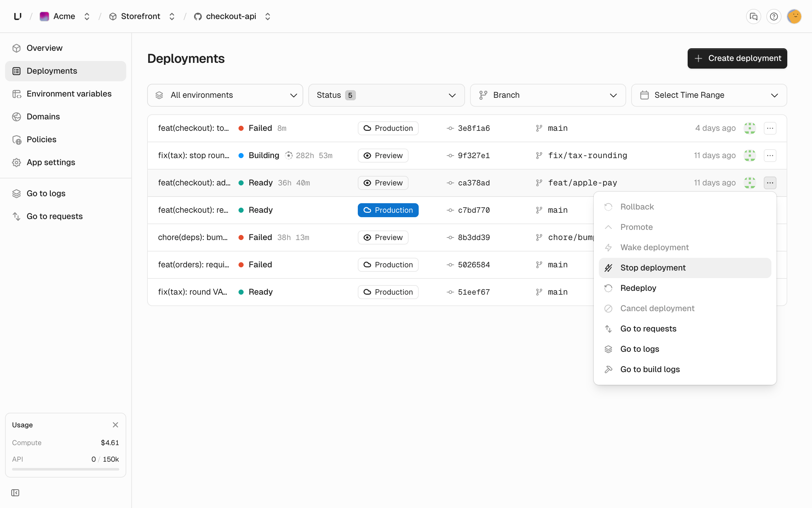The width and height of the screenshot is (812, 508).
Task: Open the Select Time Range dropdown
Action: (709, 95)
